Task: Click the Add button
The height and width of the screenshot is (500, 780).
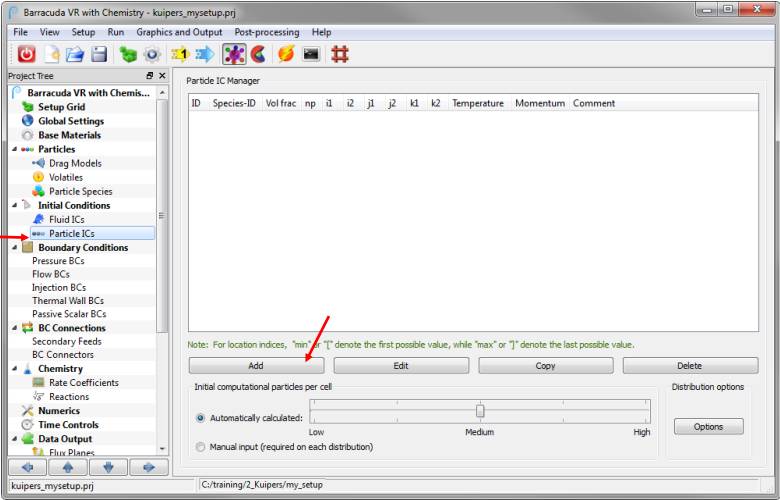Action: pyautogui.click(x=256, y=366)
